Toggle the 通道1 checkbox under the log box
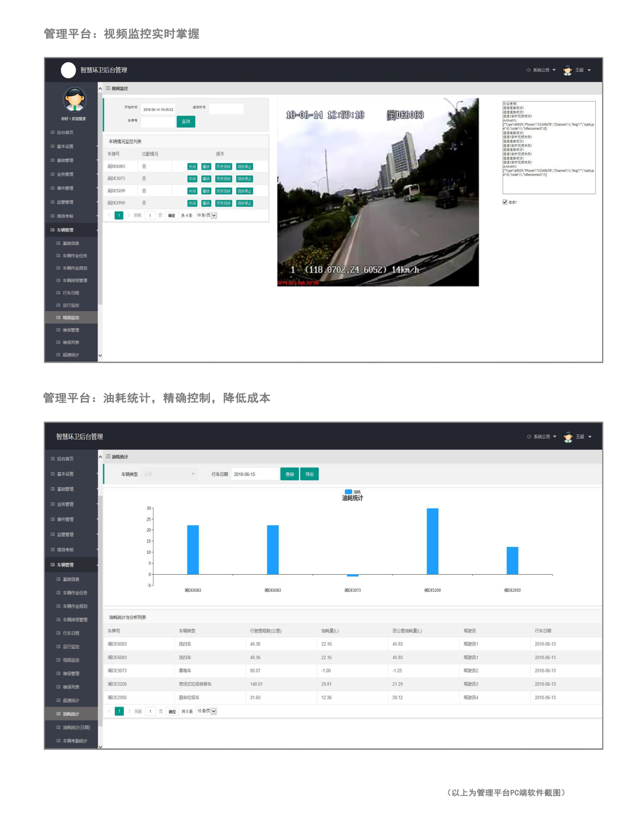644x814 pixels. (505, 202)
